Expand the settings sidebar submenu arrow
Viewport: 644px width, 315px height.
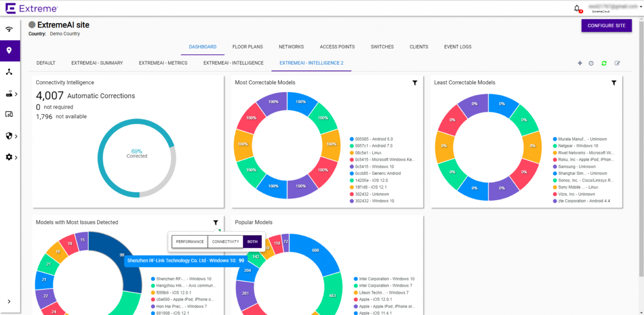[x=16, y=157]
